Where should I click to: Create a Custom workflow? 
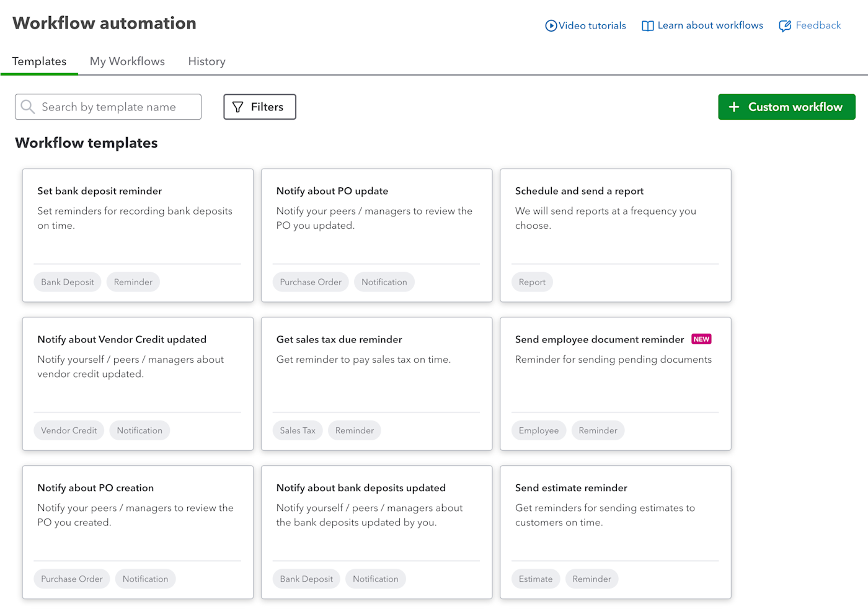point(786,107)
